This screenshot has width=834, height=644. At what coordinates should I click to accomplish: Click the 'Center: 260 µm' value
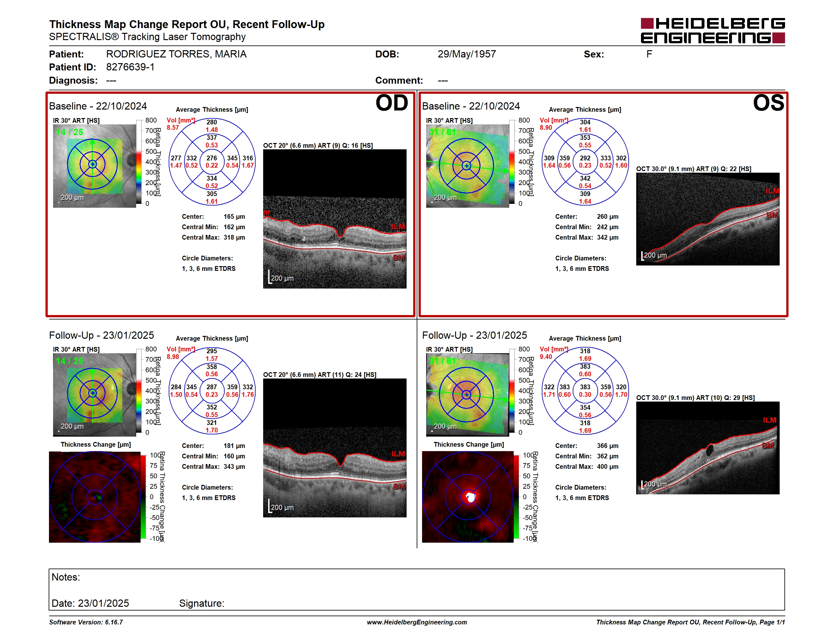(x=607, y=217)
